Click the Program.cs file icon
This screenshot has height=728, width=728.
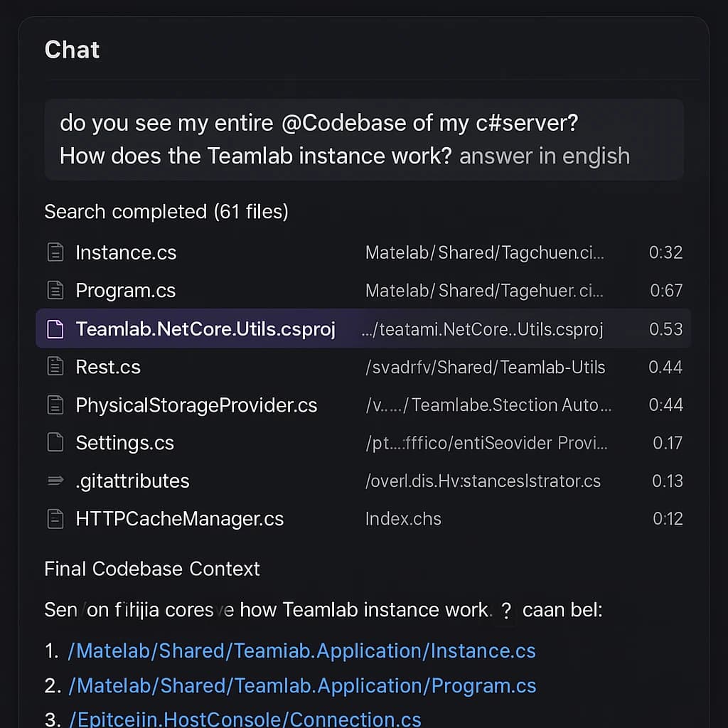[x=55, y=290]
